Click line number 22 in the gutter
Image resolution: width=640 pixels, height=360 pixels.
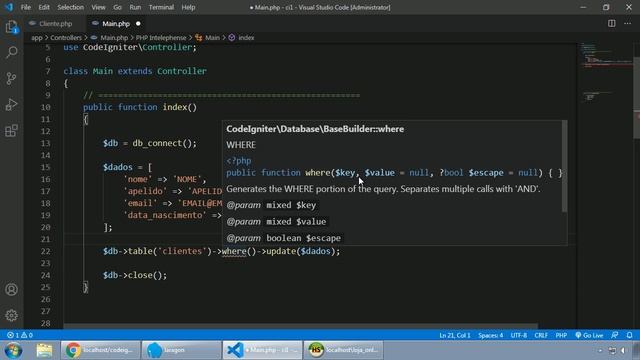46,251
